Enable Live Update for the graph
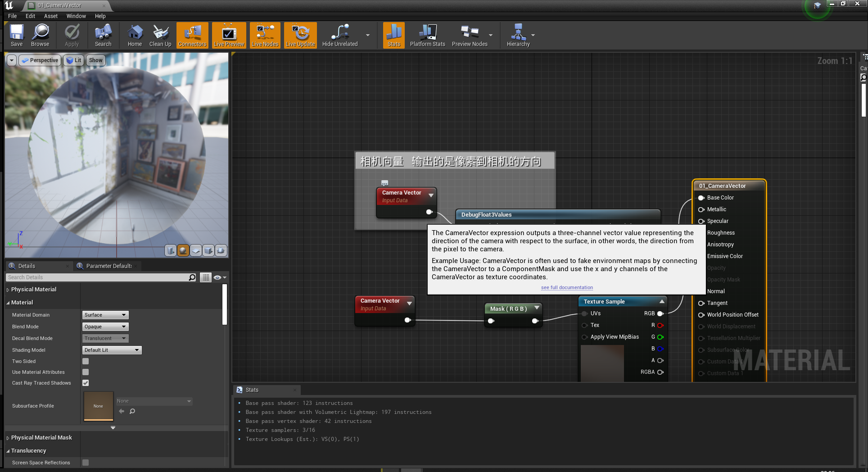Screen dimensions: 868x472 click(300, 35)
